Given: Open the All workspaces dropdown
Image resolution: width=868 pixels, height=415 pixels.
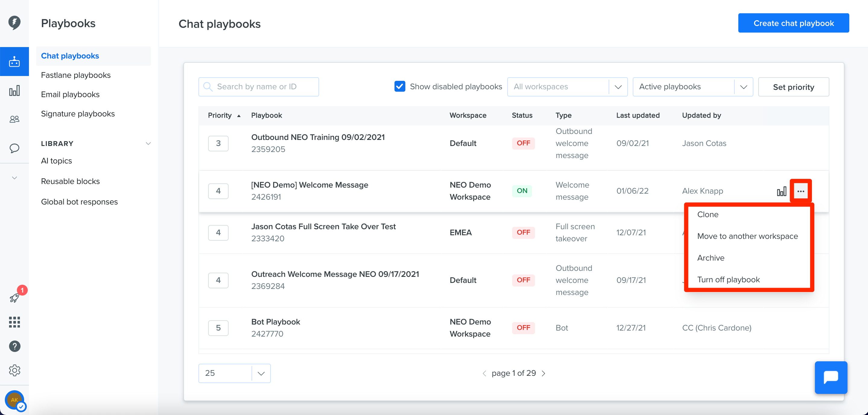Looking at the screenshot, I should pyautogui.click(x=567, y=87).
